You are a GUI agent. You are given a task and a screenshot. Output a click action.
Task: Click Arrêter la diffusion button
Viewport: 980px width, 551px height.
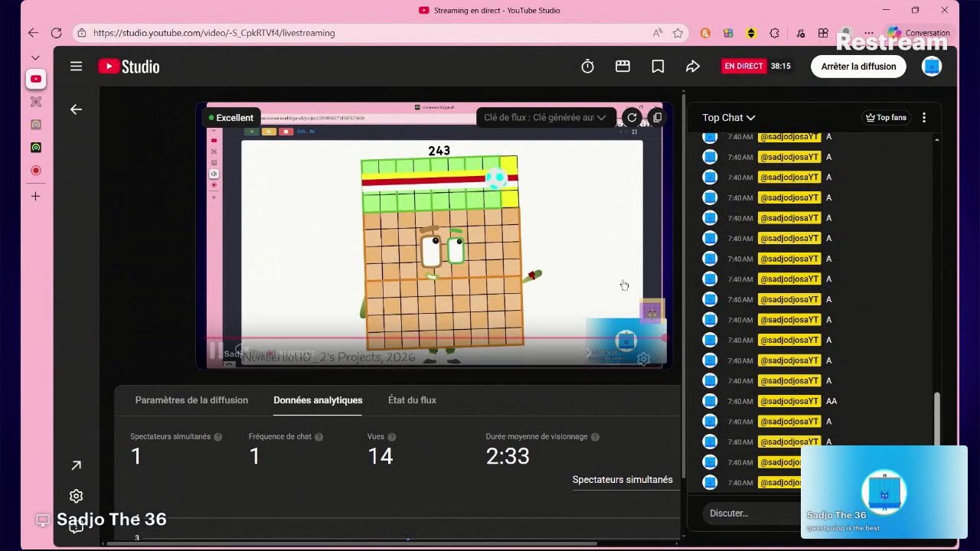click(858, 67)
